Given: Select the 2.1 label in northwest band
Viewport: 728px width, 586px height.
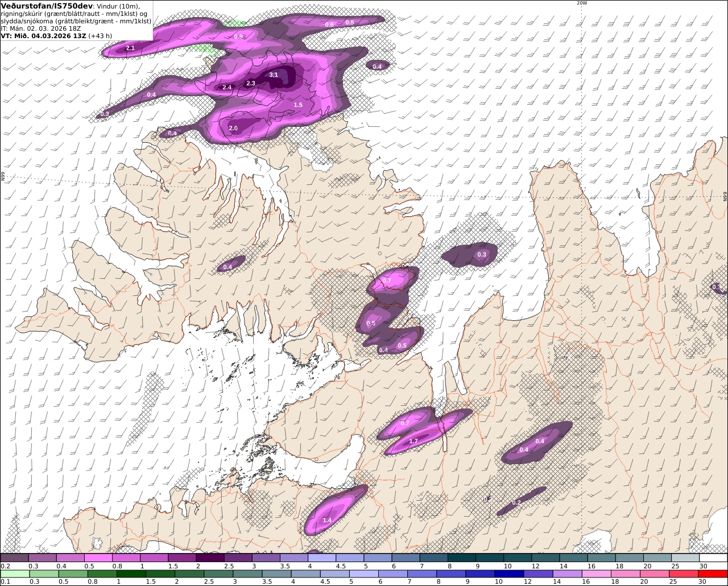Looking at the screenshot, I should [130, 48].
